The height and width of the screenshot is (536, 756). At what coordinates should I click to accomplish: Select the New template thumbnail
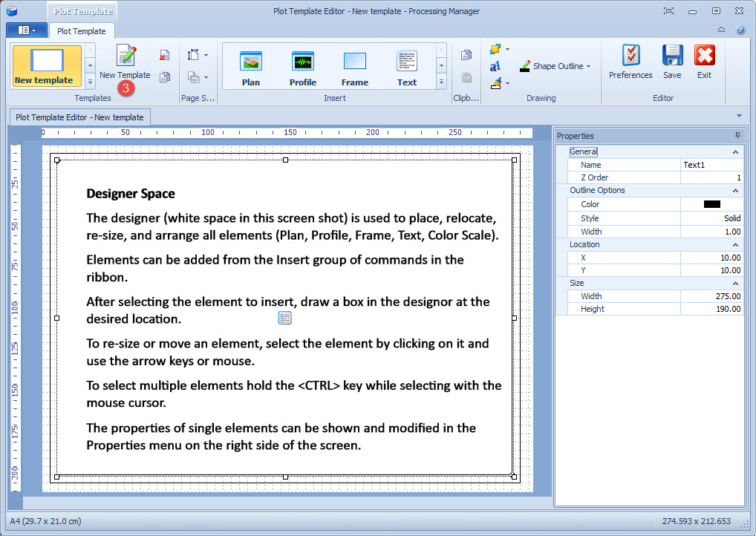47,67
